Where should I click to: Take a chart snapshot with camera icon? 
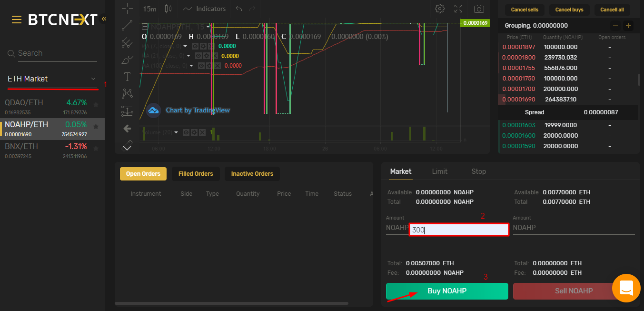(479, 9)
